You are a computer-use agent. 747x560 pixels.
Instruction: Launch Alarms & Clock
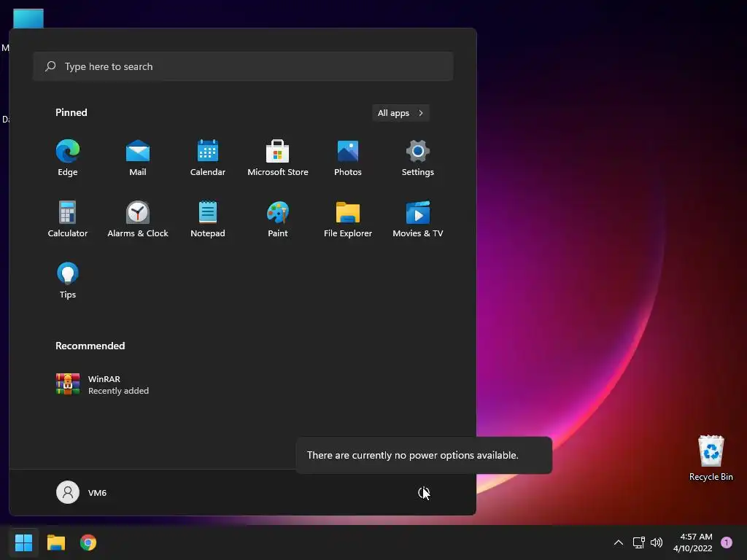click(x=138, y=219)
